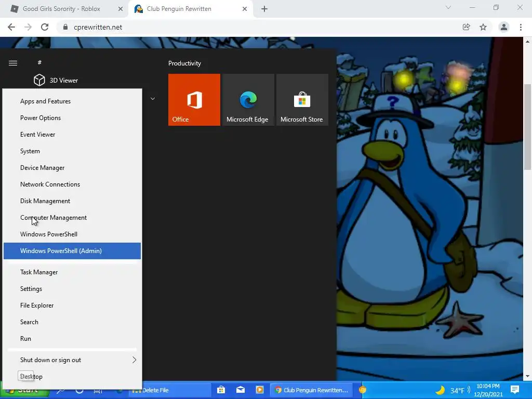Bookmark this page with the star icon
Viewport: 532px width, 399px height.
click(483, 27)
